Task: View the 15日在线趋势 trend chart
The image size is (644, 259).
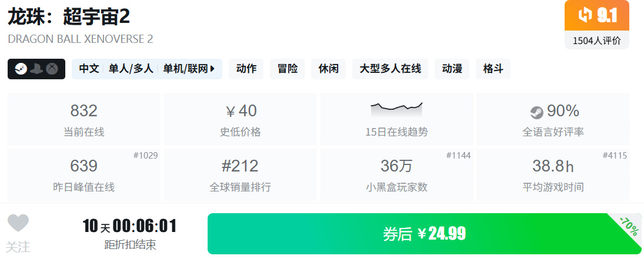Action: (x=397, y=119)
